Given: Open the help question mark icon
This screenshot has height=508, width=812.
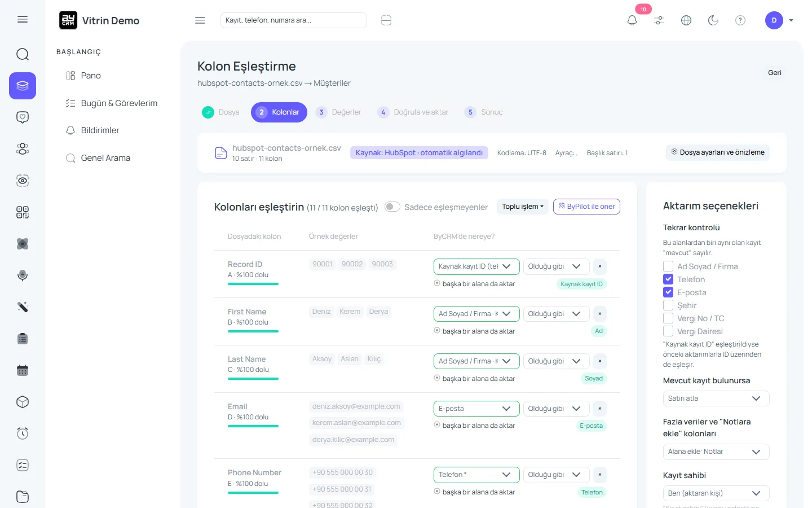Looking at the screenshot, I should tap(740, 20).
